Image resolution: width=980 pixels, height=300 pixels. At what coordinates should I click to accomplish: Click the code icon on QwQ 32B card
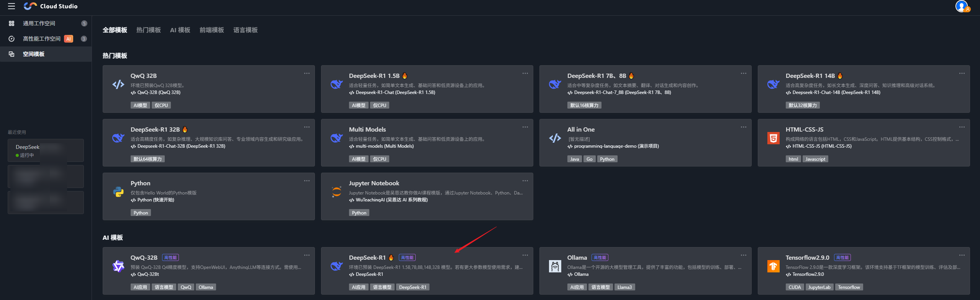click(118, 84)
